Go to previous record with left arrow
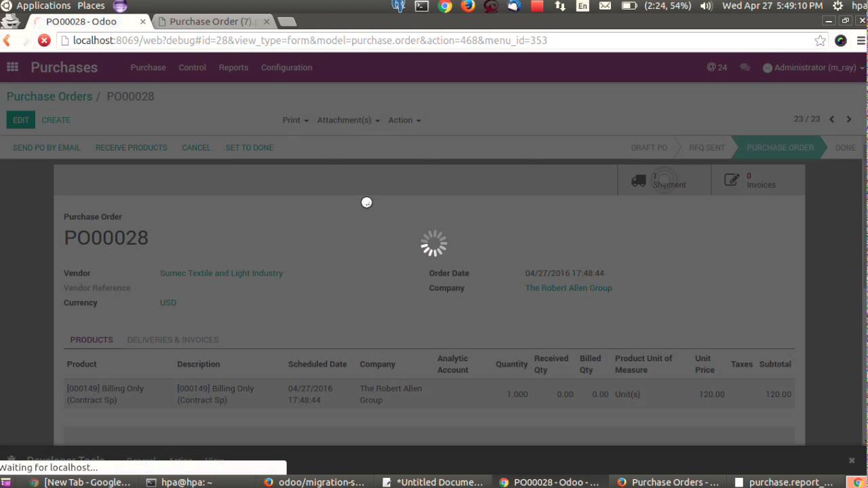 point(832,119)
